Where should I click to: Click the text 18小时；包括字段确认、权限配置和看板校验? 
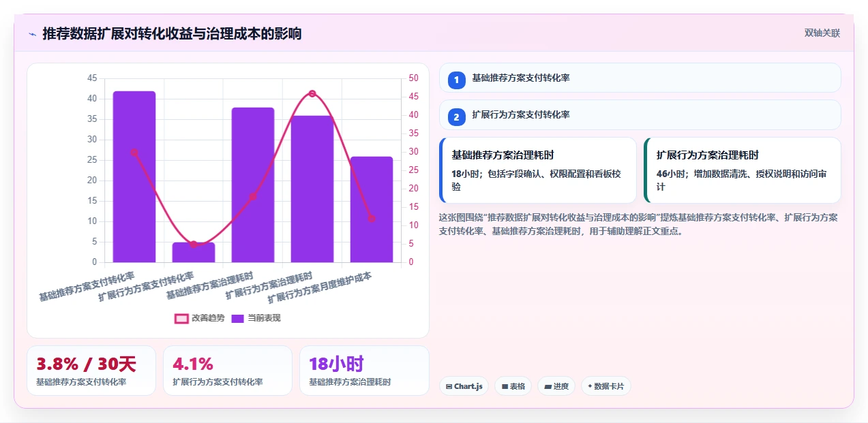click(537, 180)
